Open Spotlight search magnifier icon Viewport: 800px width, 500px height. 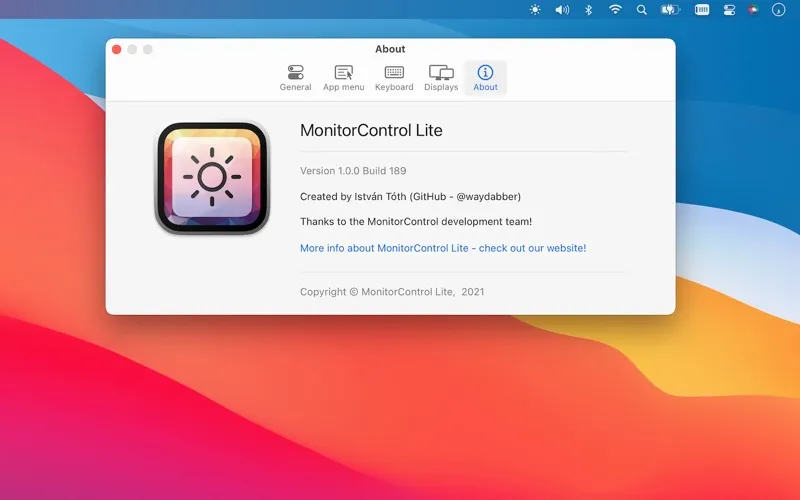[x=642, y=10]
